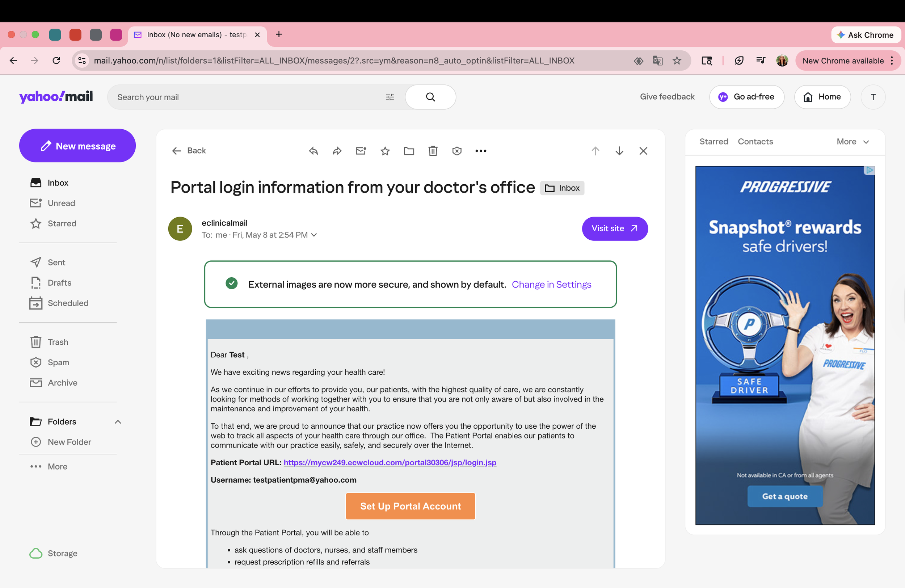Open Ask Chrome assistant
The height and width of the screenshot is (588, 905).
coord(866,35)
